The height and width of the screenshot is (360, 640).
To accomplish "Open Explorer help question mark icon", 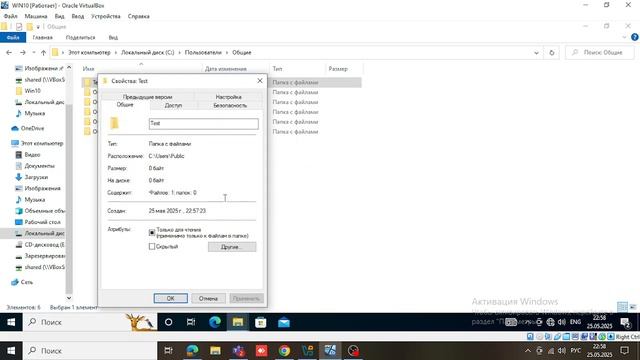I will pyautogui.click(x=635, y=37).
